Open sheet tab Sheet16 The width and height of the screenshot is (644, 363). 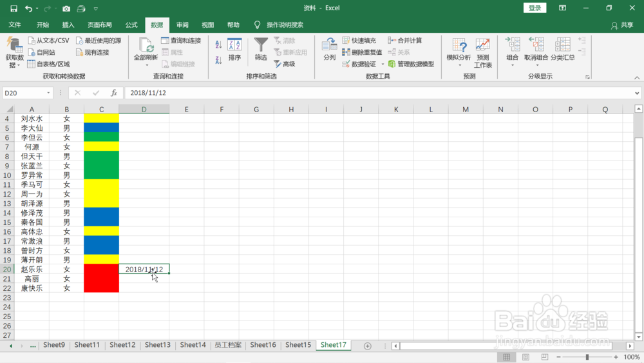click(263, 345)
